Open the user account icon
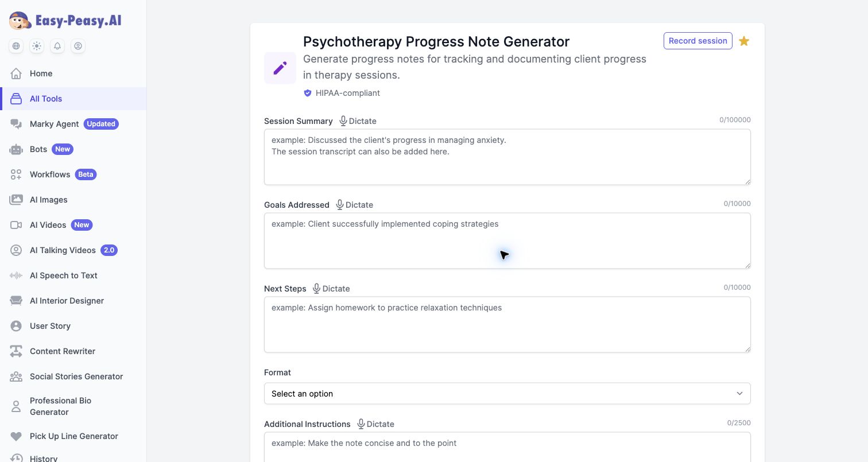This screenshot has width=868, height=462. (x=78, y=46)
